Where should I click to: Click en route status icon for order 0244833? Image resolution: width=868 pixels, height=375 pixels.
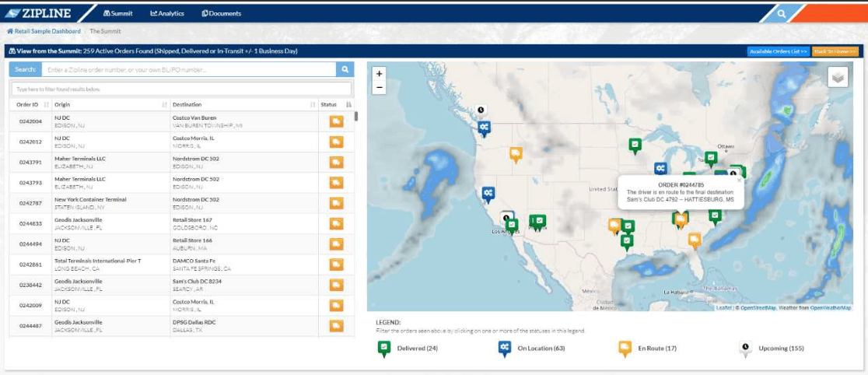(336, 224)
